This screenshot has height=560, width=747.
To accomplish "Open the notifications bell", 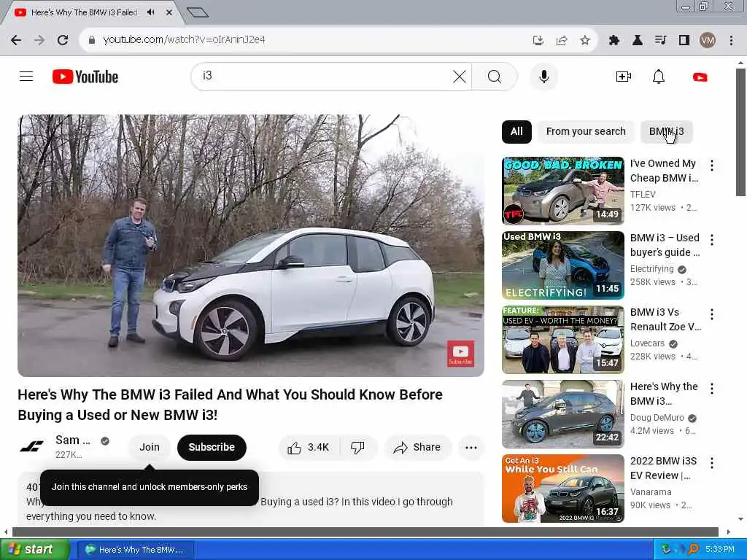I will 659,77.
